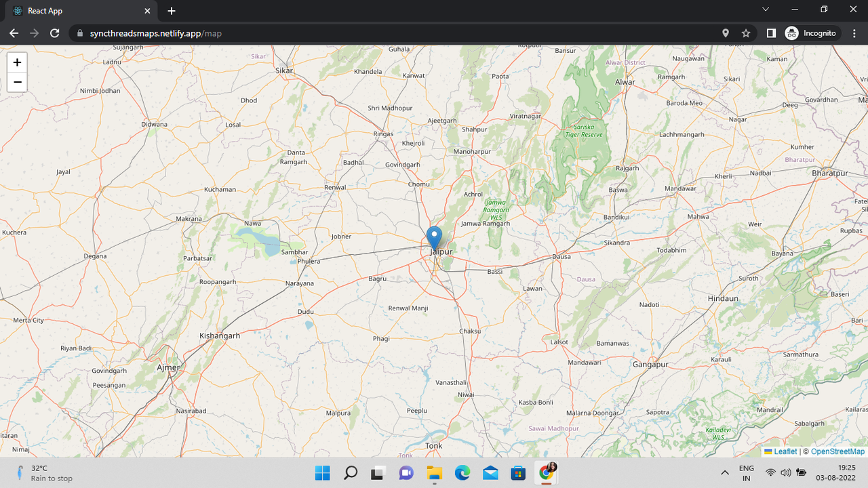This screenshot has width=868, height=488.
Task: Click the battery status indicator
Action: point(801,473)
